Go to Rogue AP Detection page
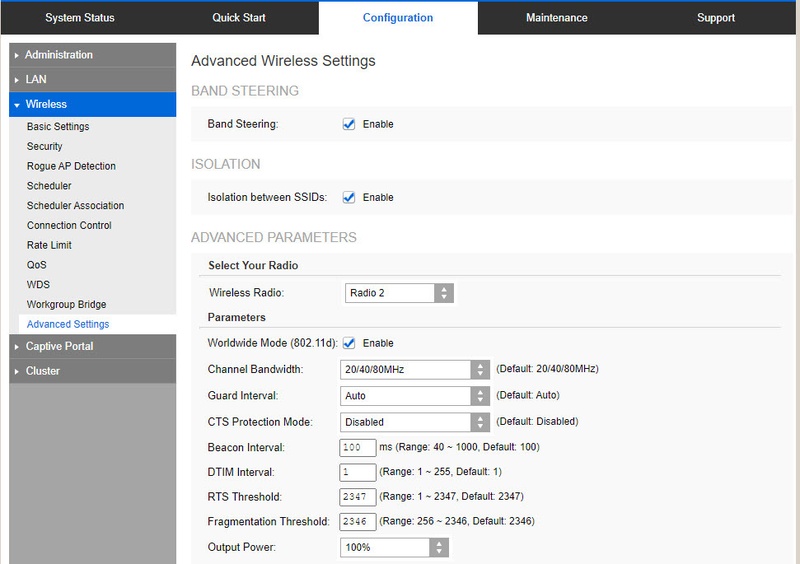The width and height of the screenshot is (800, 564). (71, 166)
